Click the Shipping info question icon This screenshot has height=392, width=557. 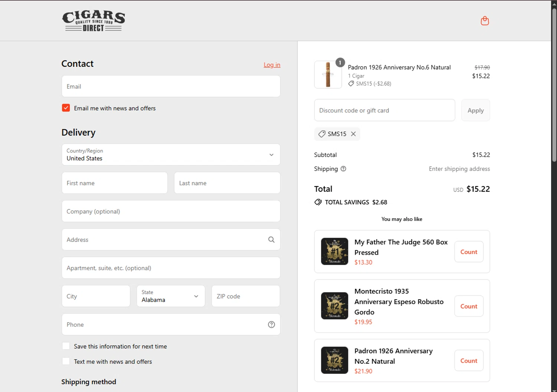[x=343, y=169]
